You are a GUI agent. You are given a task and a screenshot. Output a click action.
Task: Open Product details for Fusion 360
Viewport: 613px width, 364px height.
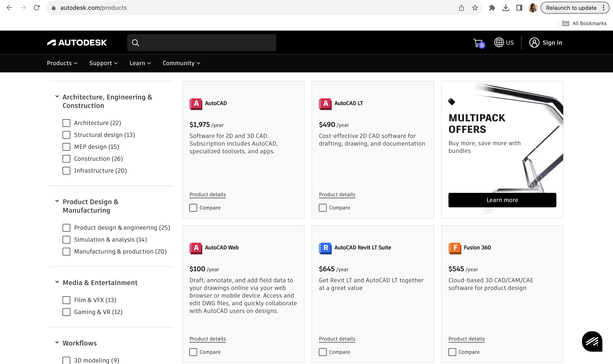click(x=467, y=339)
